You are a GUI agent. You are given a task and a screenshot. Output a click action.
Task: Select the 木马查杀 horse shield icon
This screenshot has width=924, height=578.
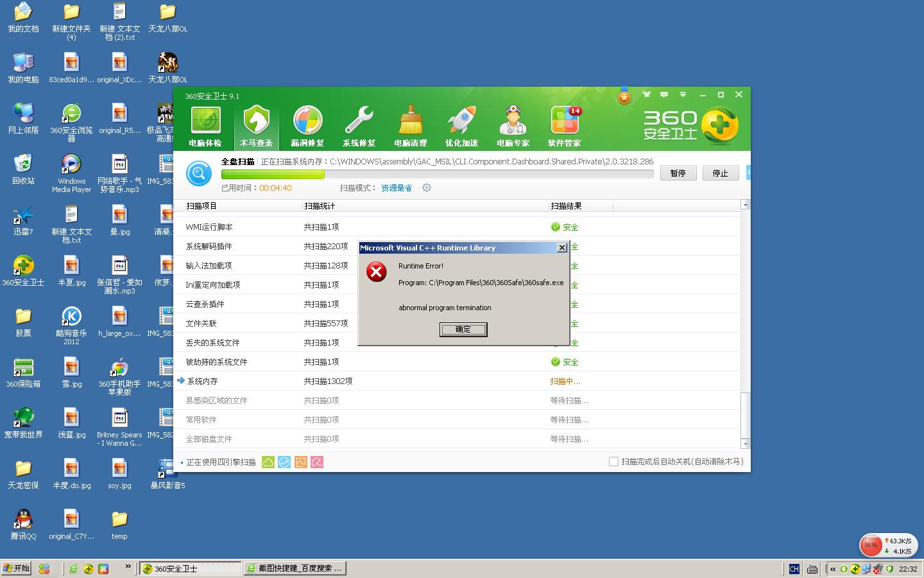click(x=256, y=127)
